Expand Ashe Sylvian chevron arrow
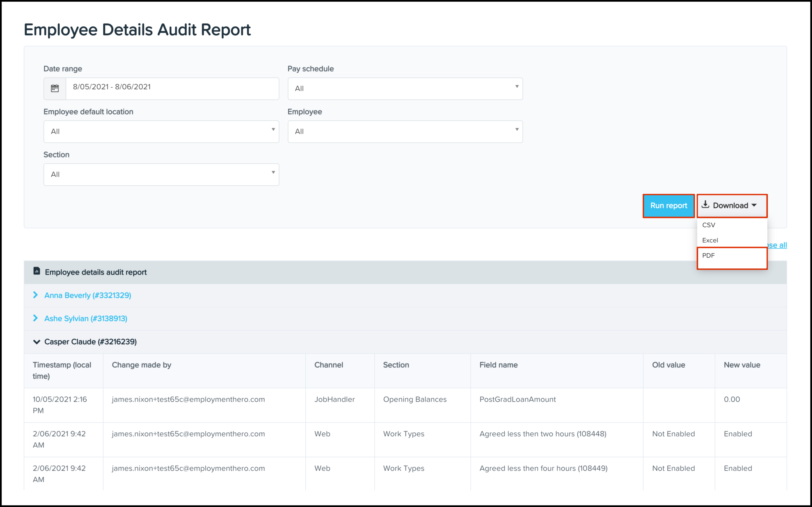The image size is (812, 507). (36, 318)
